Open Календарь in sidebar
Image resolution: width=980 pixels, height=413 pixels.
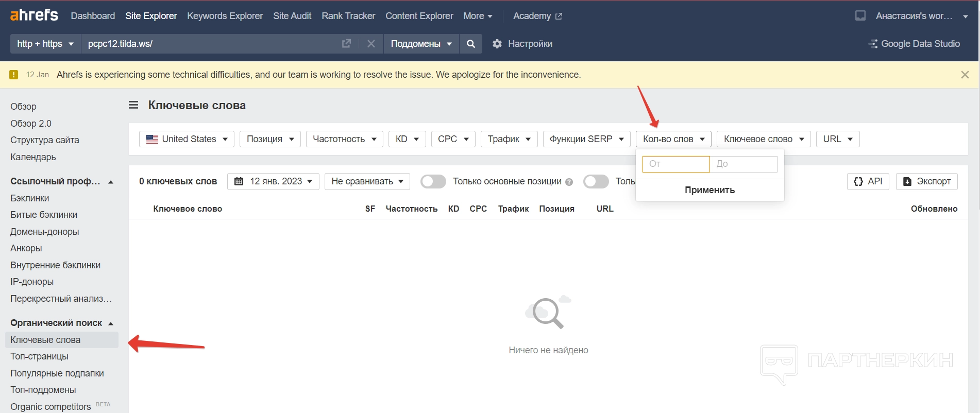(x=33, y=157)
